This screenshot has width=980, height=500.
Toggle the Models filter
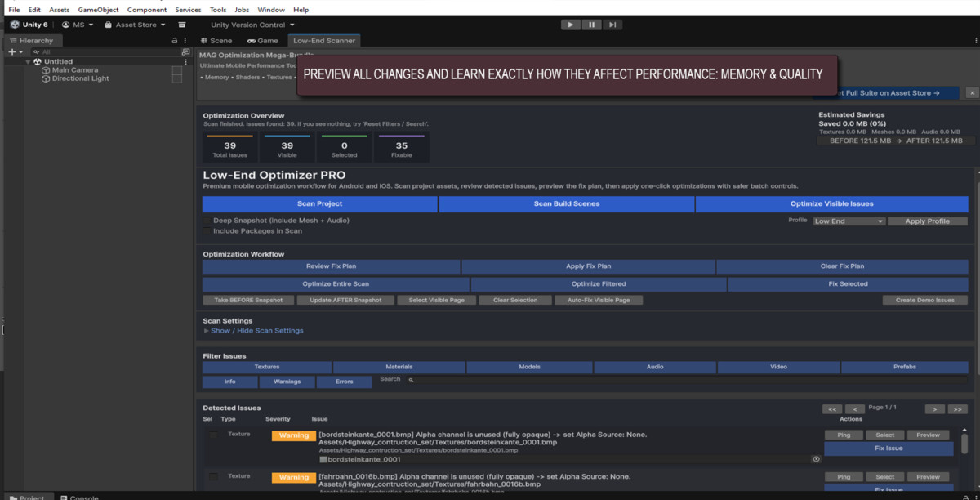pyautogui.click(x=529, y=368)
